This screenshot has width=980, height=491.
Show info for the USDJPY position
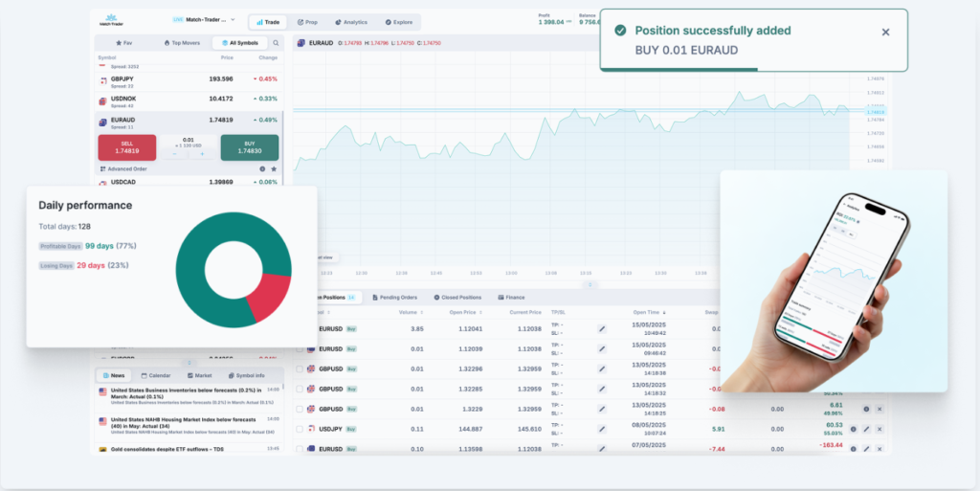point(853,429)
